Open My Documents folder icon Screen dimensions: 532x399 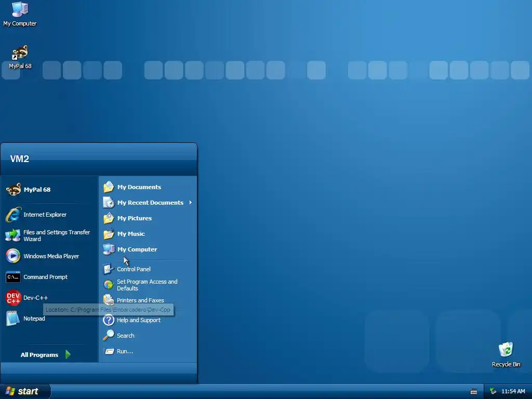point(109,187)
